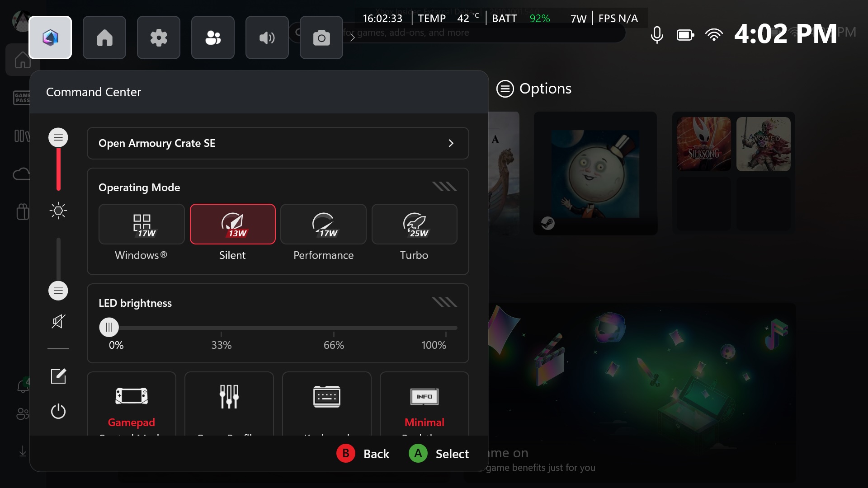The image size is (868, 488).
Task: Collapse the LED brightness section handle
Action: pyautogui.click(x=444, y=302)
